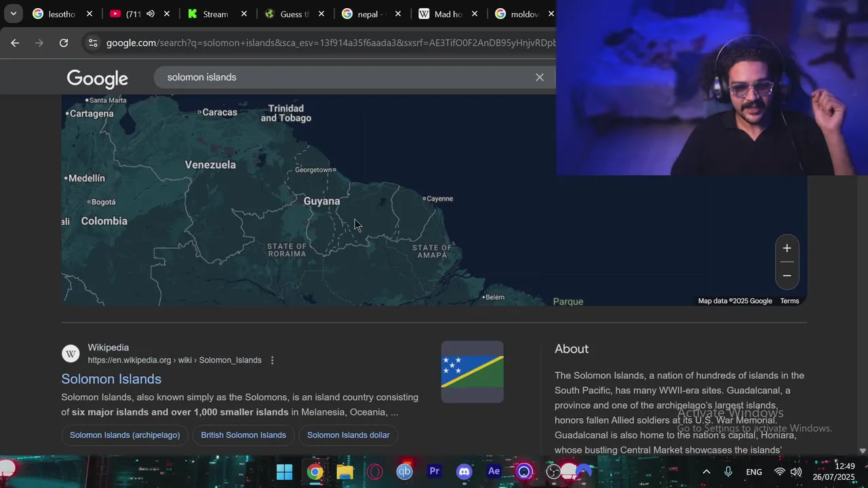Click the Colombia label on the map
This screenshot has height=488, width=868.
tap(104, 221)
